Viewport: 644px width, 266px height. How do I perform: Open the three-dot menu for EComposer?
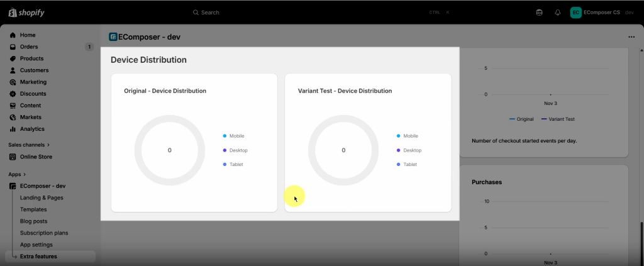click(631, 36)
